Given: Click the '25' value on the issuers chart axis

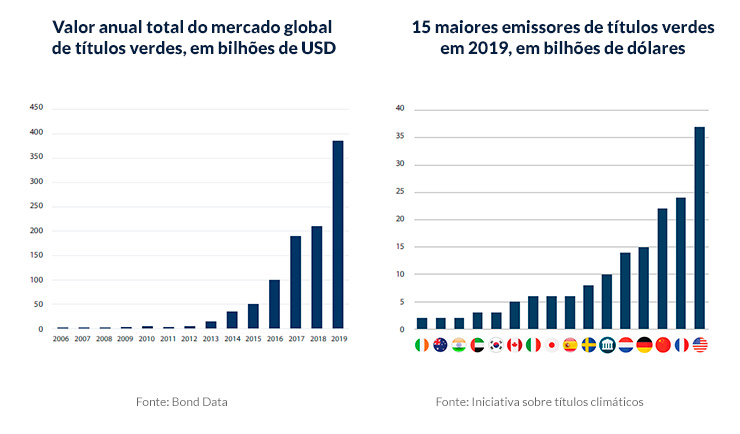Looking at the screenshot, I should (x=400, y=191).
